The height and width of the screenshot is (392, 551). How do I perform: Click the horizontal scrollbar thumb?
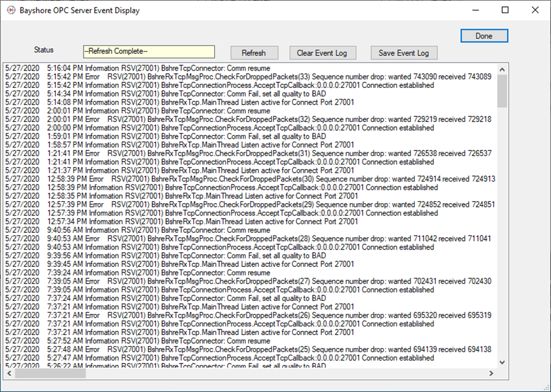[x=50, y=373]
